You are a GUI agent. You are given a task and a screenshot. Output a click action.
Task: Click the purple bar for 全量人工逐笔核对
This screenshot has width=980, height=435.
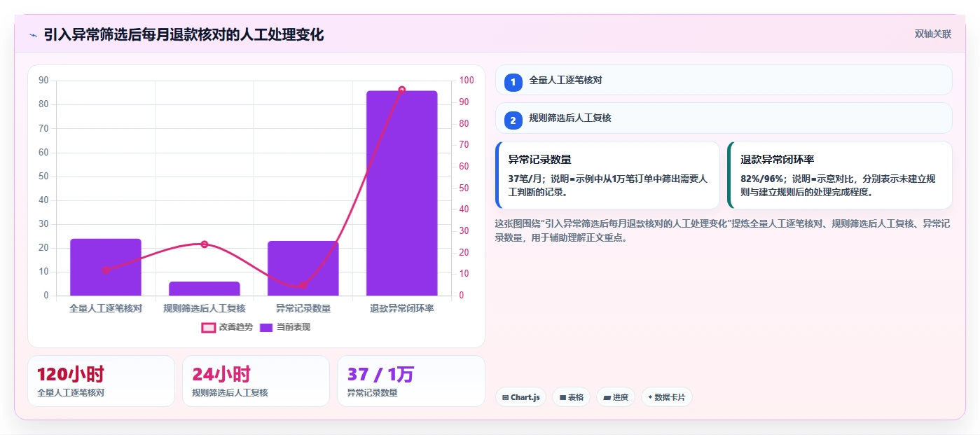pos(106,268)
